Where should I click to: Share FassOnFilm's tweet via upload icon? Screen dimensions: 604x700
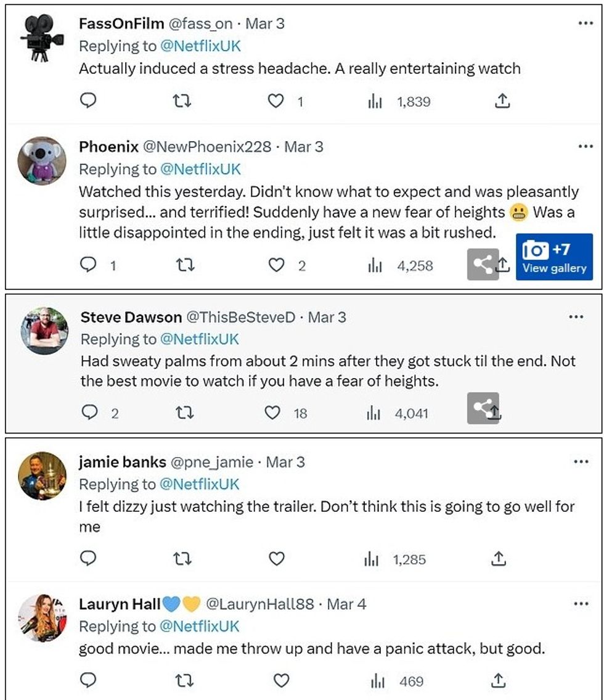pyautogui.click(x=502, y=101)
